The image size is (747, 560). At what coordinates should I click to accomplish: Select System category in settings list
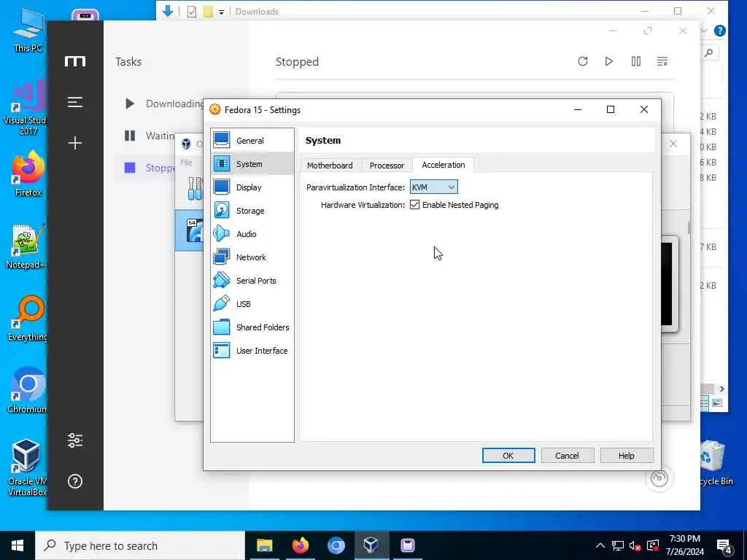point(252,164)
